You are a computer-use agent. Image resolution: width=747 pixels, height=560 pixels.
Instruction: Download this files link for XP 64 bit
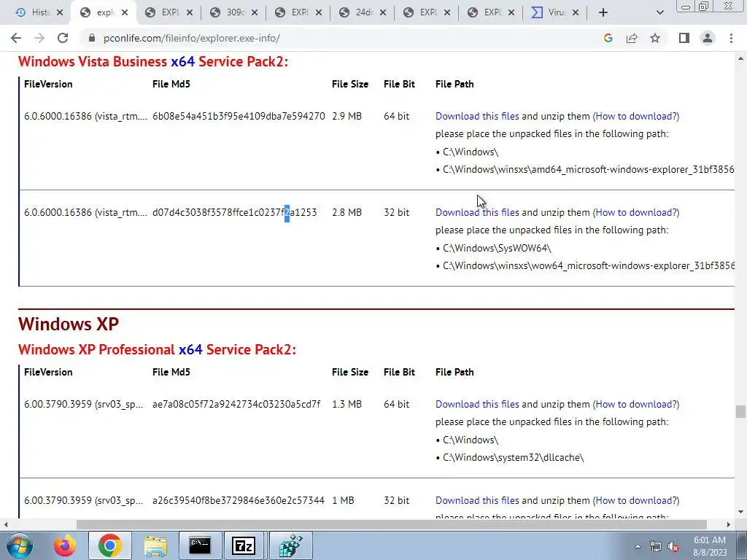pos(477,404)
